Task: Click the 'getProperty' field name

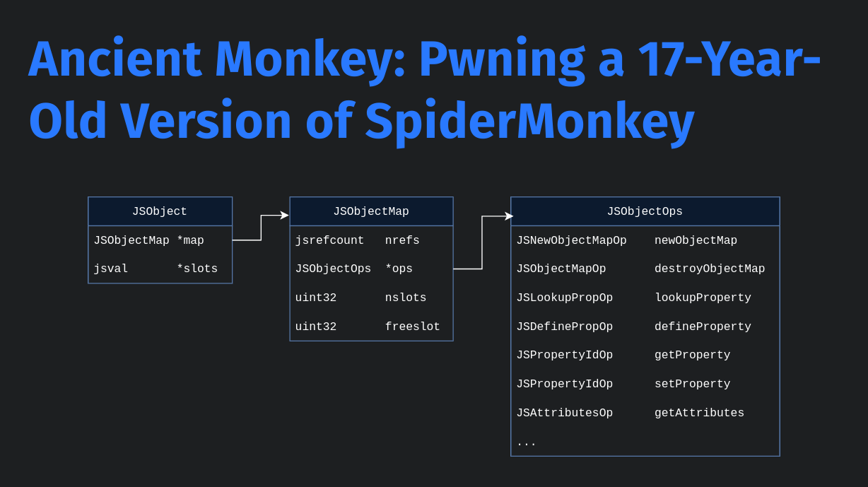Action: point(692,355)
